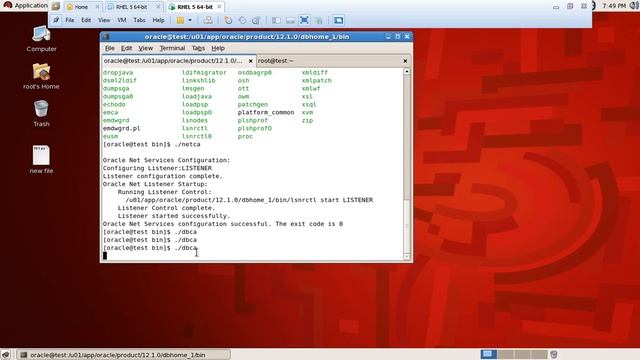Click 'xmlpatch' in terminal listing
This screenshot has width=640, height=360.
[317, 80]
